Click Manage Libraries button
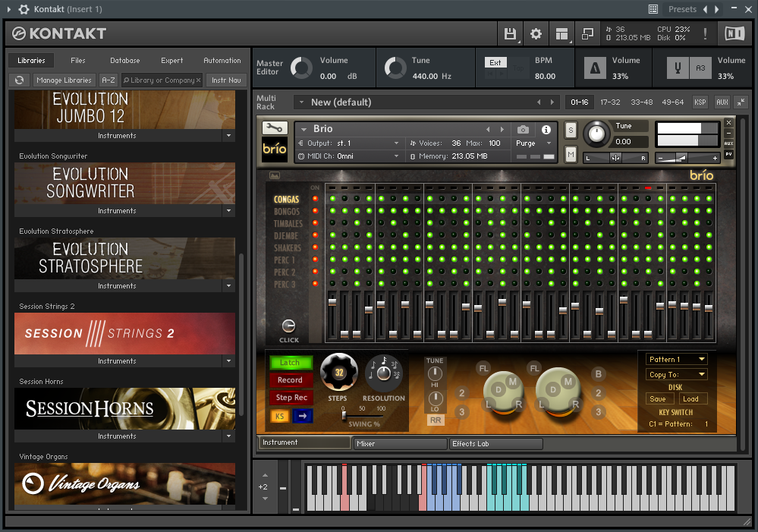 [64, 80]
